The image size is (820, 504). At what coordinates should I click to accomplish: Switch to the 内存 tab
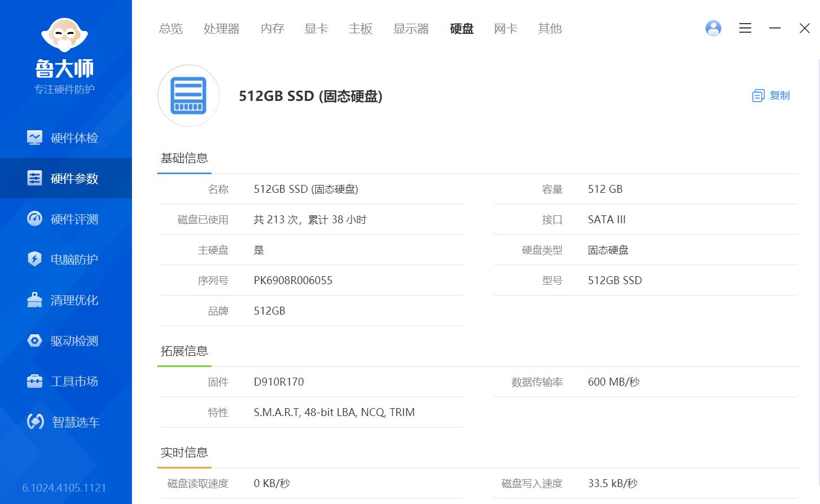(x=272, y=29)
